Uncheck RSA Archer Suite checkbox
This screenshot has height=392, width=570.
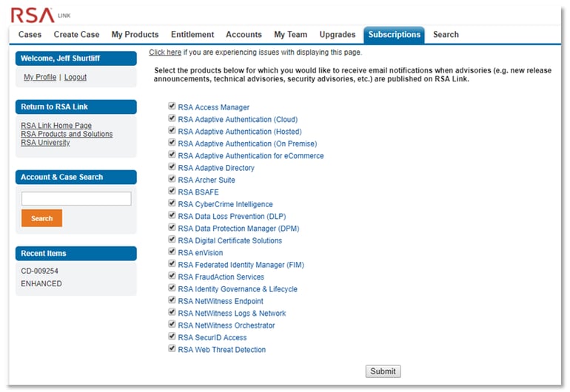point(172,179)
